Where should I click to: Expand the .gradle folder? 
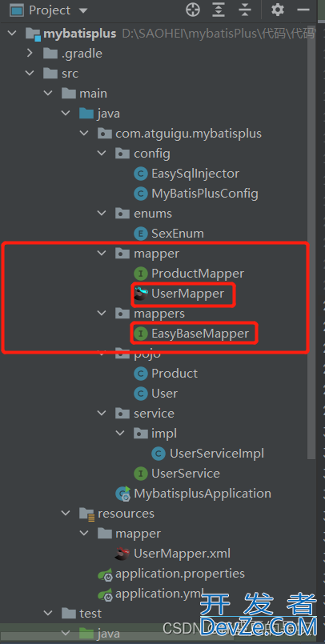(30, 54)
